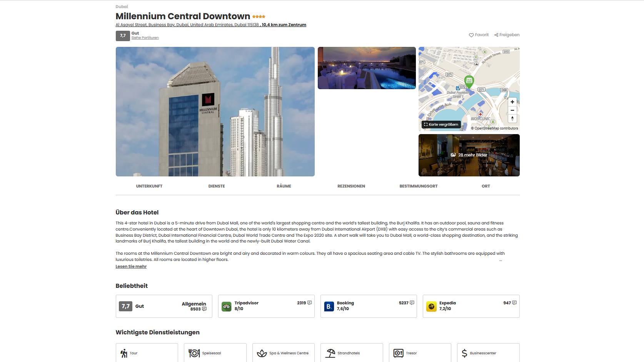Click the comment icon next to 947
Viewport: 644px width, 362px height.
click(514, 303)
